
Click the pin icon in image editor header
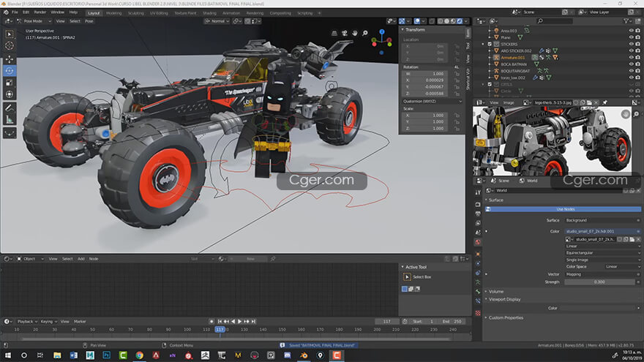pos(605,102)
